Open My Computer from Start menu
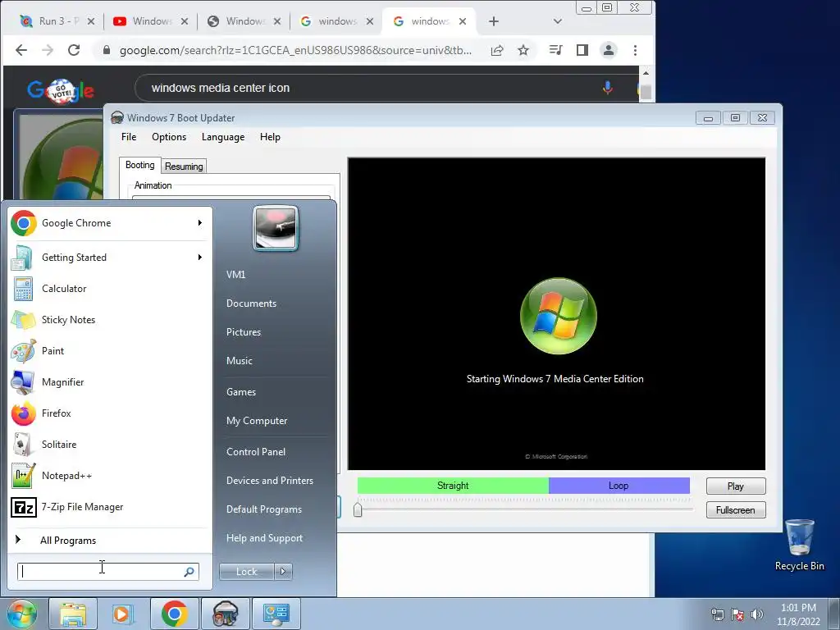 click(257, 421)
